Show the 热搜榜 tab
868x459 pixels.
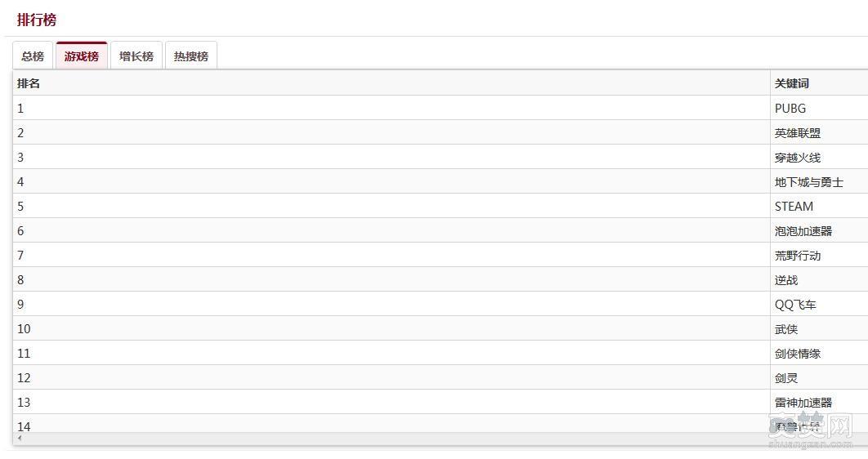pos(191,56)
